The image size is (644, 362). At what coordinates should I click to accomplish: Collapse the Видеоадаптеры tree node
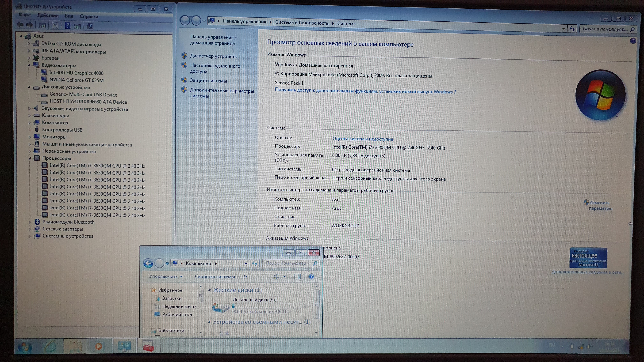(29, 65)
